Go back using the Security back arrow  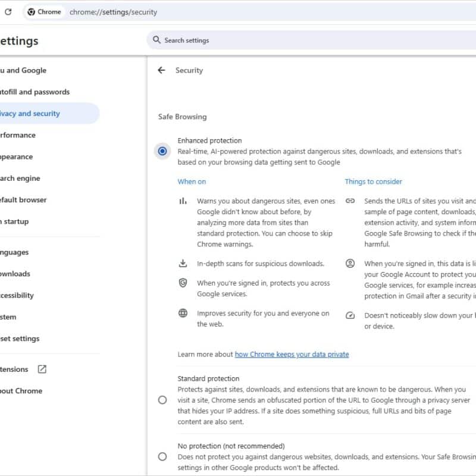coord(161,70)
